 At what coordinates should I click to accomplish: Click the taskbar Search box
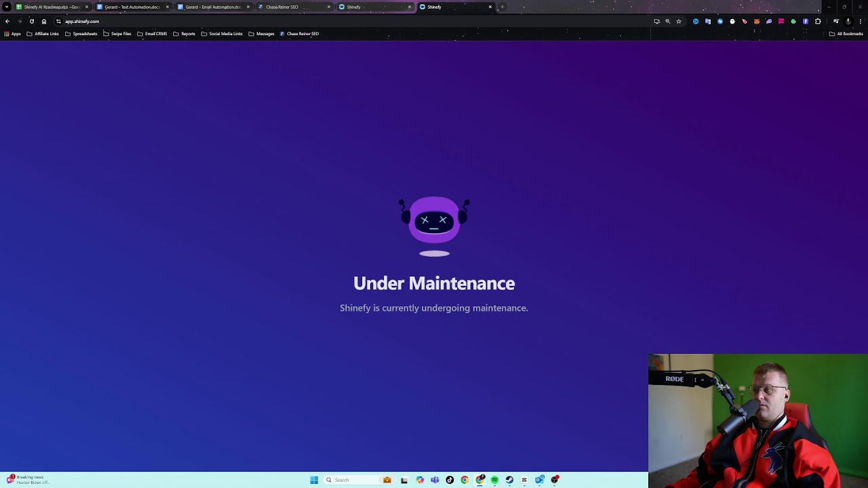[359, 480]
